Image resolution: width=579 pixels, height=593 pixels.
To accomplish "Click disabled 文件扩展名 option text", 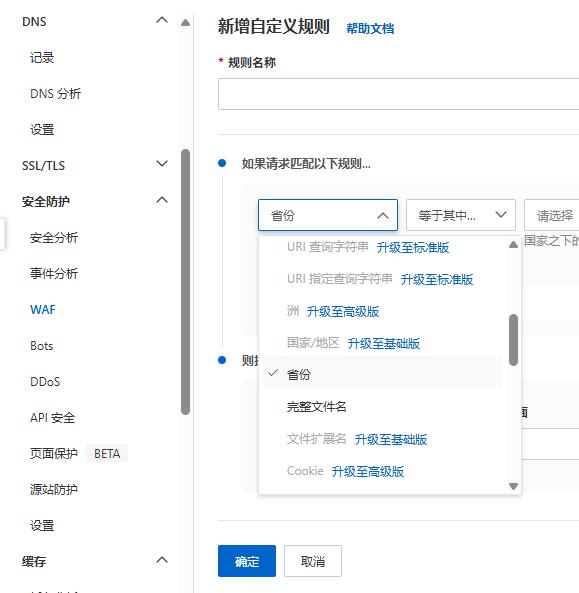I will tap(317, 439).
